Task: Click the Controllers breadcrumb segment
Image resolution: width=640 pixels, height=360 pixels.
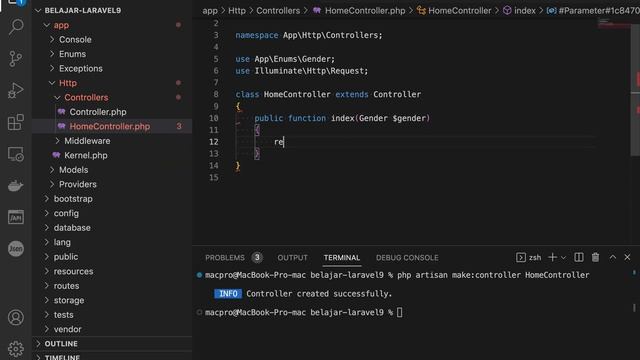Action: click(x=278, y=11)
